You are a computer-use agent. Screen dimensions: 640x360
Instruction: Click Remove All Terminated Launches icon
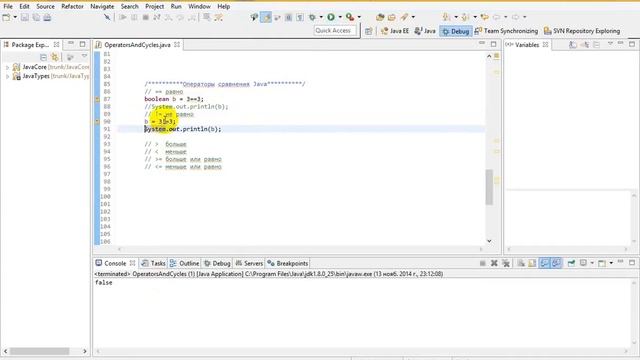click(x=506, y=263)
